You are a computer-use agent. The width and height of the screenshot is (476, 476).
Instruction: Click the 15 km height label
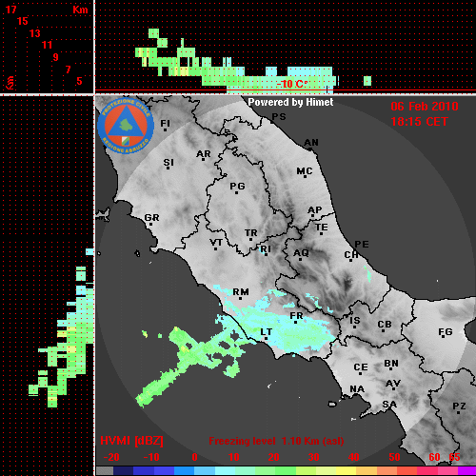[23, 21]
